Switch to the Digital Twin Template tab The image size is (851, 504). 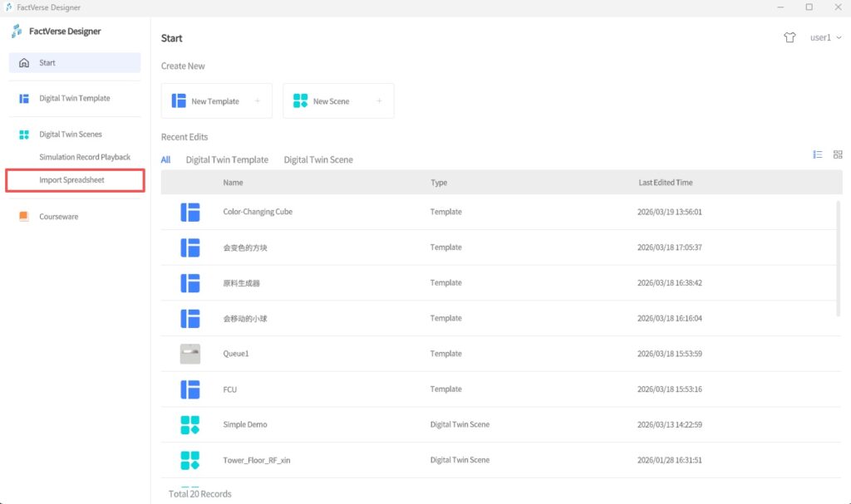(x=227, y=159)
